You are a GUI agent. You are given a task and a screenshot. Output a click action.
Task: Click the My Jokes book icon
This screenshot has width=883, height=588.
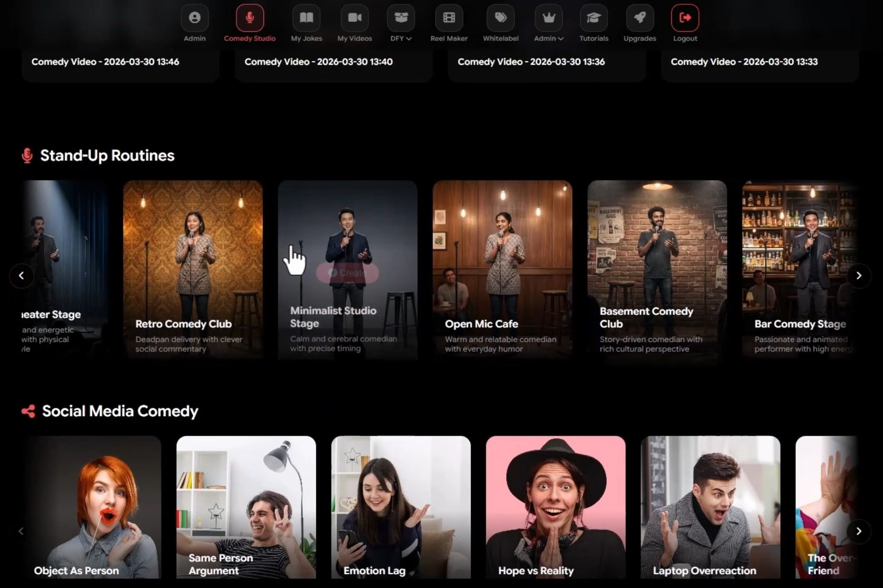[306, 18]
